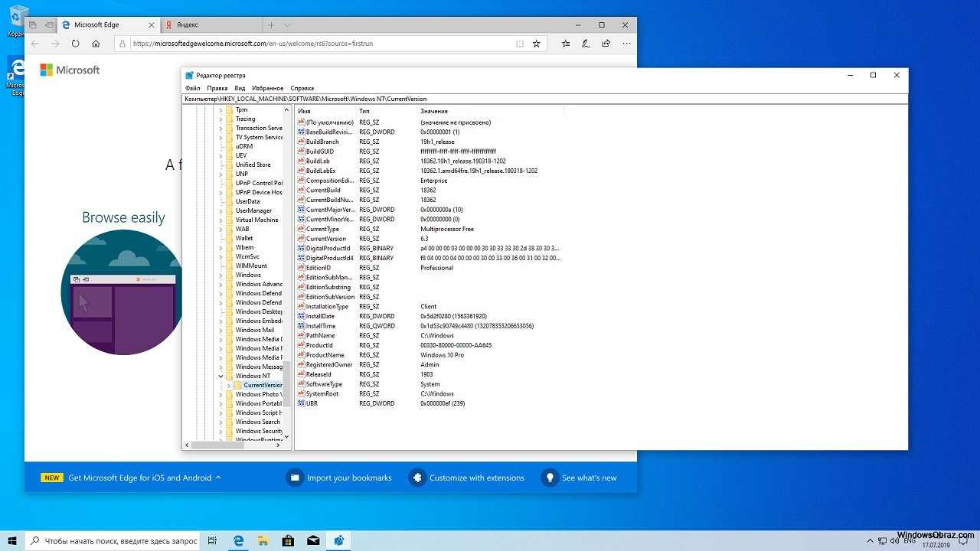Open Microsoft Store from the taskbar

(287, 540)
